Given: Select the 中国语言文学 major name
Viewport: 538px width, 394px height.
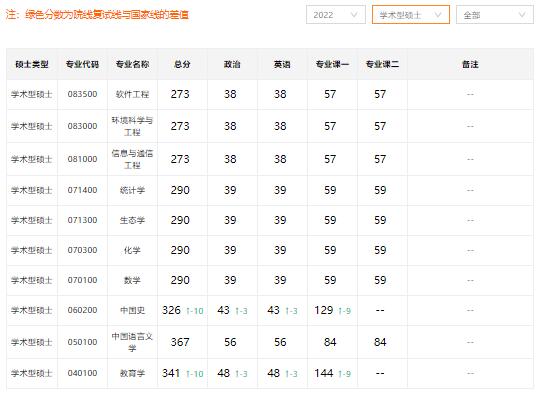Looking at the screenshot, I should [132, 342].
